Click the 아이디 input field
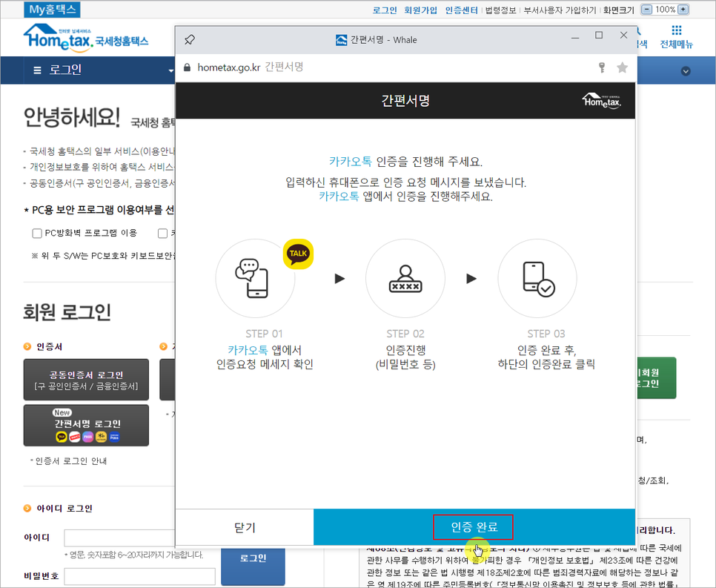 click(x=119, y=538)
